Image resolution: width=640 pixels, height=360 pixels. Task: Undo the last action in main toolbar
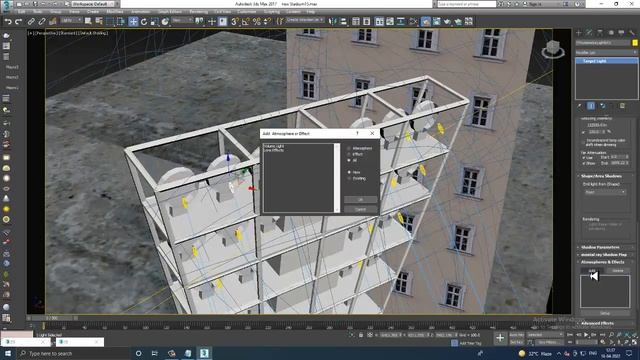click(8, 21)
